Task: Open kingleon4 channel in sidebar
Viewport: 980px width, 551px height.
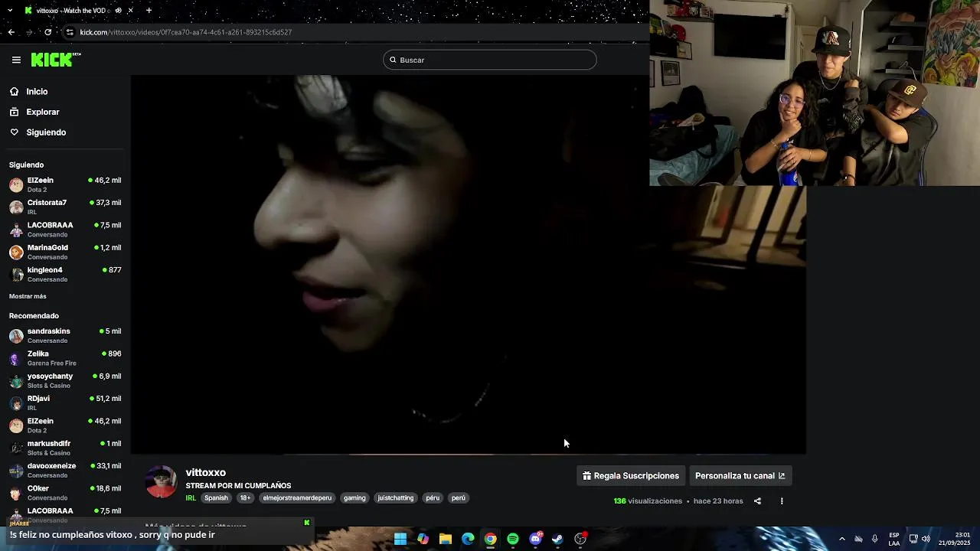Action: pyautogui.click(x=65, y=274)
